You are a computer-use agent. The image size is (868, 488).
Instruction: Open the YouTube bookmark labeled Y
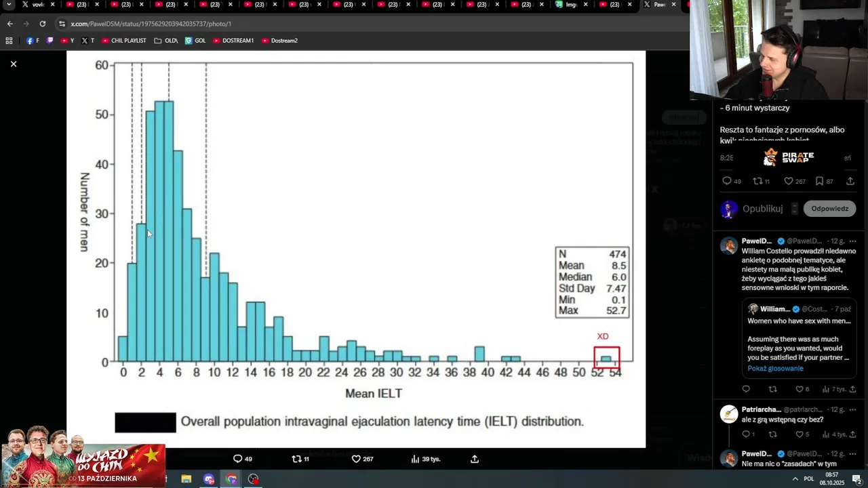[x=68, y=41]
